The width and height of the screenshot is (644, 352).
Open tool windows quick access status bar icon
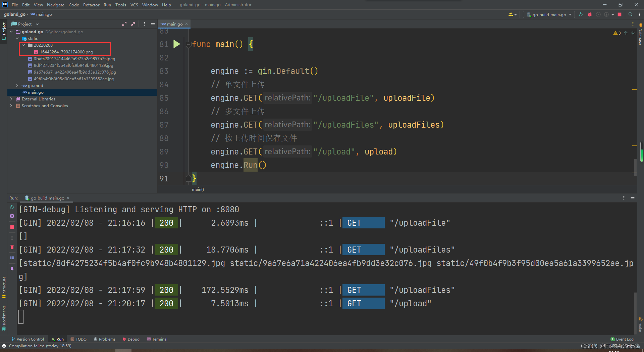[x=4, y=346]
